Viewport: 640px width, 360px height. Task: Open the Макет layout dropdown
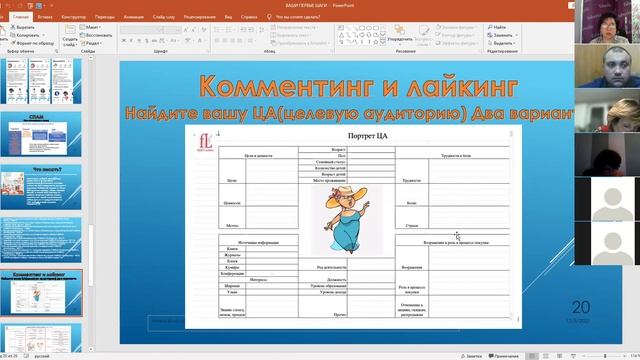(x=91, y=27)
